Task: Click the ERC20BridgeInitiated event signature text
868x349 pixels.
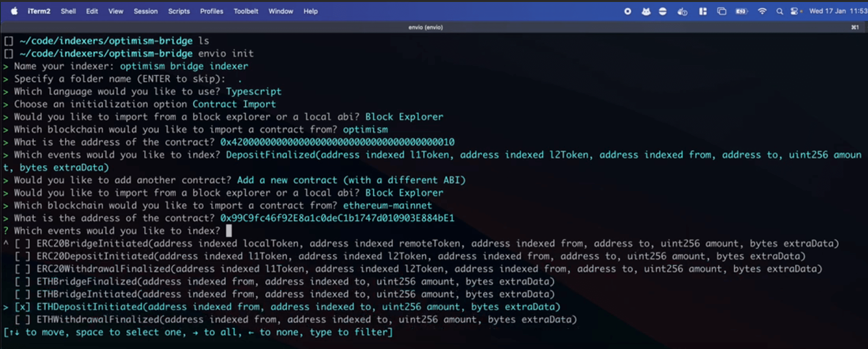Action: point(437,244)
